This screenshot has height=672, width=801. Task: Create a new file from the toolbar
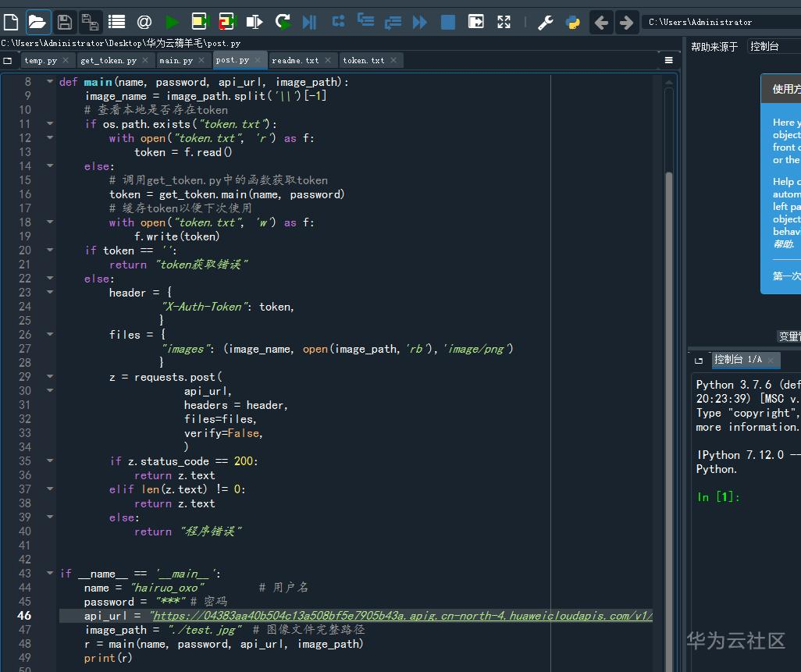tap(12, 22)
